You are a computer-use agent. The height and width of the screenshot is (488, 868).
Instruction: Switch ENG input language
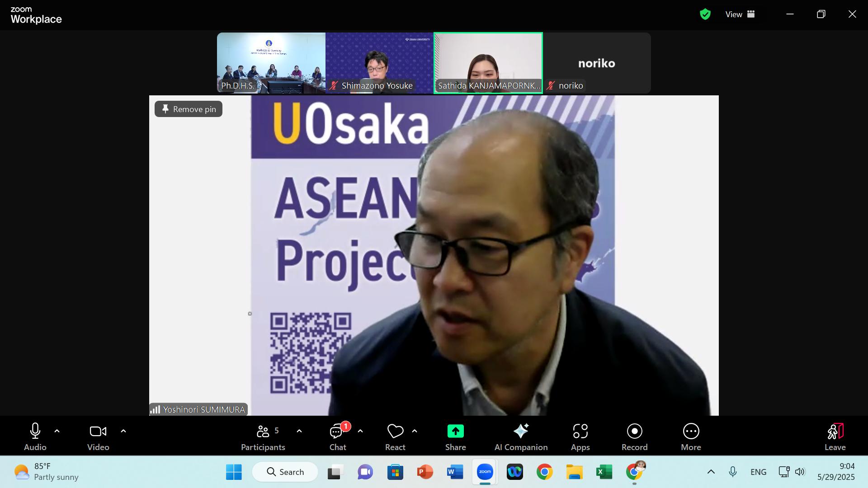point(758,472)
